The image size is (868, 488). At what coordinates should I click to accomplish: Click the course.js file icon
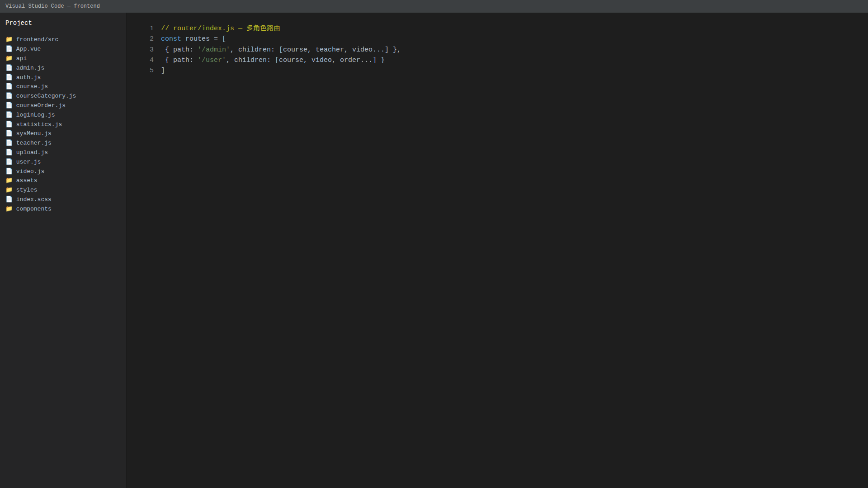(x=9, y=86)
